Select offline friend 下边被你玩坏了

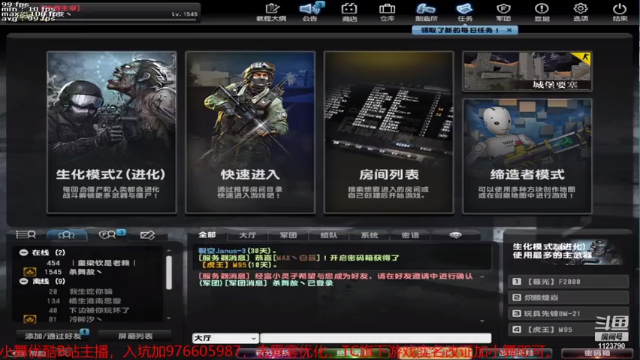pyautogui.click(x=90, y=310)
